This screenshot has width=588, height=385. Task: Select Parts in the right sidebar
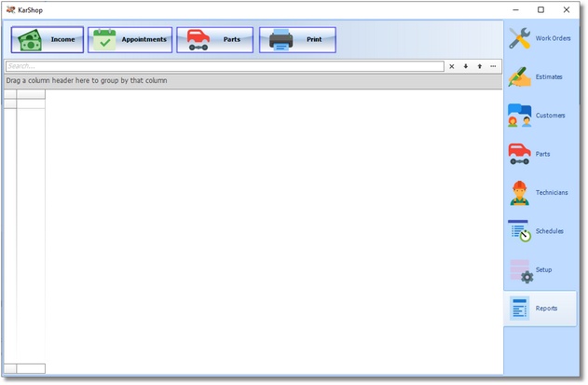coord(540,154)
